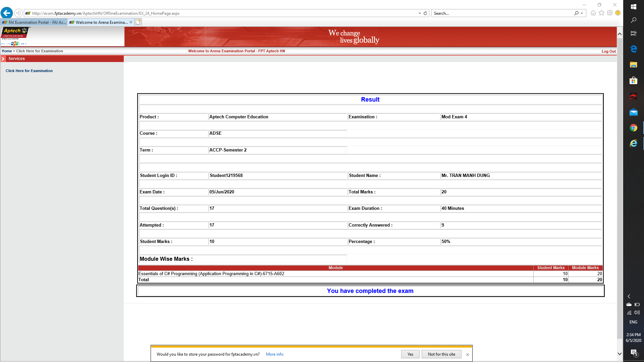644x362 pixels.
Task: Click the Home breadcrumb link
Action: (7, 51)
